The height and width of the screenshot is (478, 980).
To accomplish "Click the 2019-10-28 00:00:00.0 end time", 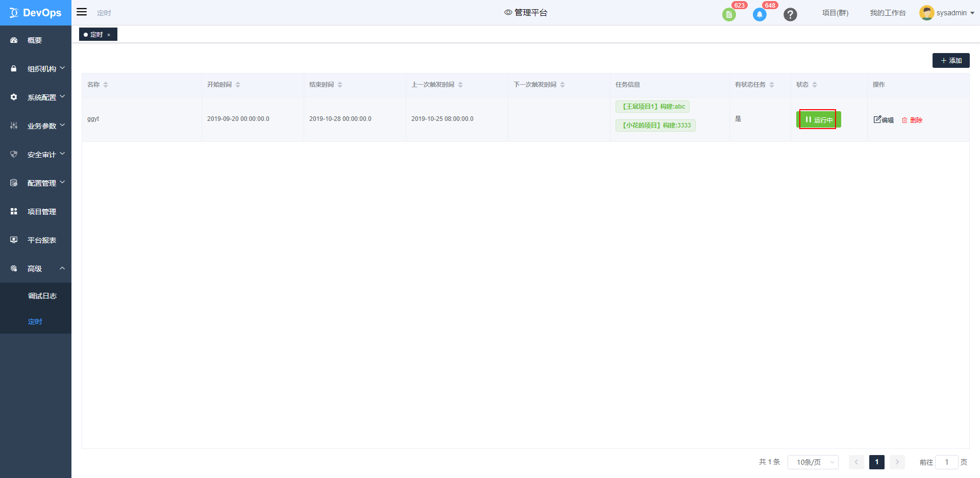I will [340, 119].
